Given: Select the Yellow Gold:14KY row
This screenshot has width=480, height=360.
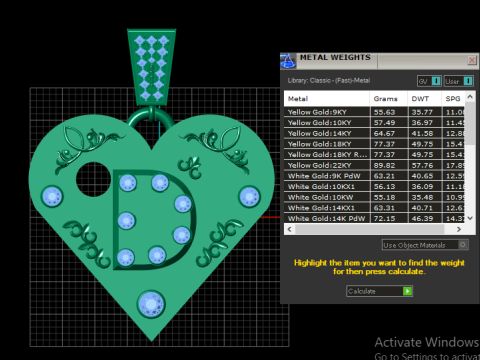Looking at the screenshot, I should pos(374,133).
